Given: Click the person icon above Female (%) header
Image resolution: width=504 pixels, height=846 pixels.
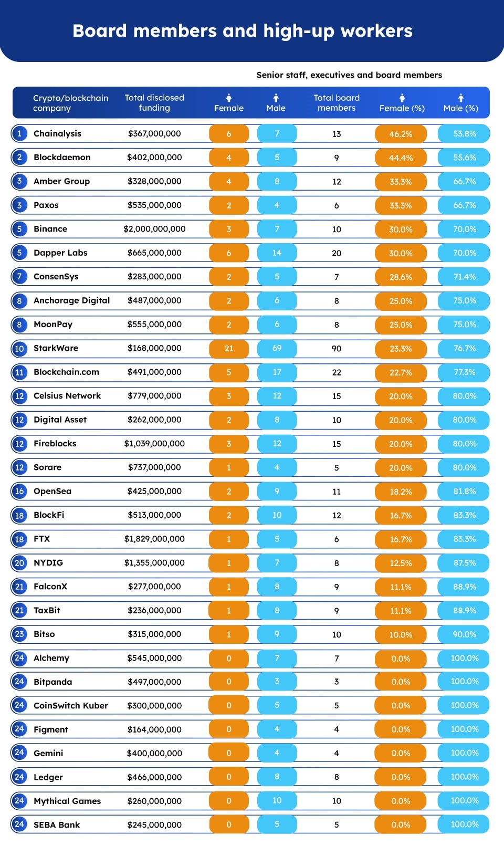Looking at the screenshot, I should 402,98.
